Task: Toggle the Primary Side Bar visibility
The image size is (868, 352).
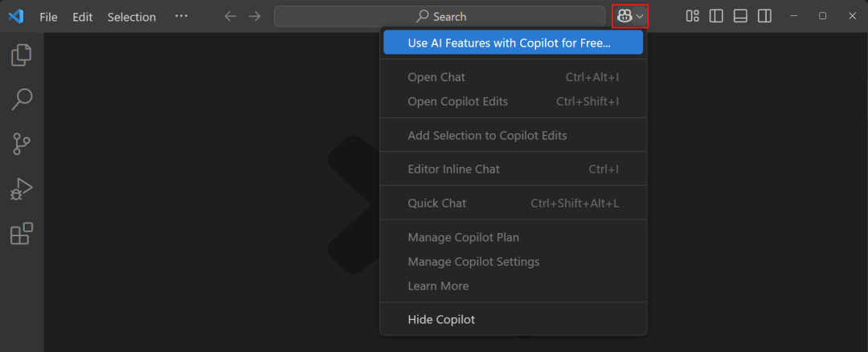Action: tap(716, 17)
